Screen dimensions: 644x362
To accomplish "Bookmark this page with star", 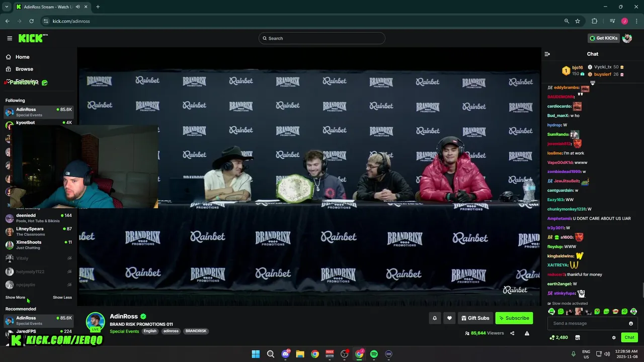I will pos(578,21).
